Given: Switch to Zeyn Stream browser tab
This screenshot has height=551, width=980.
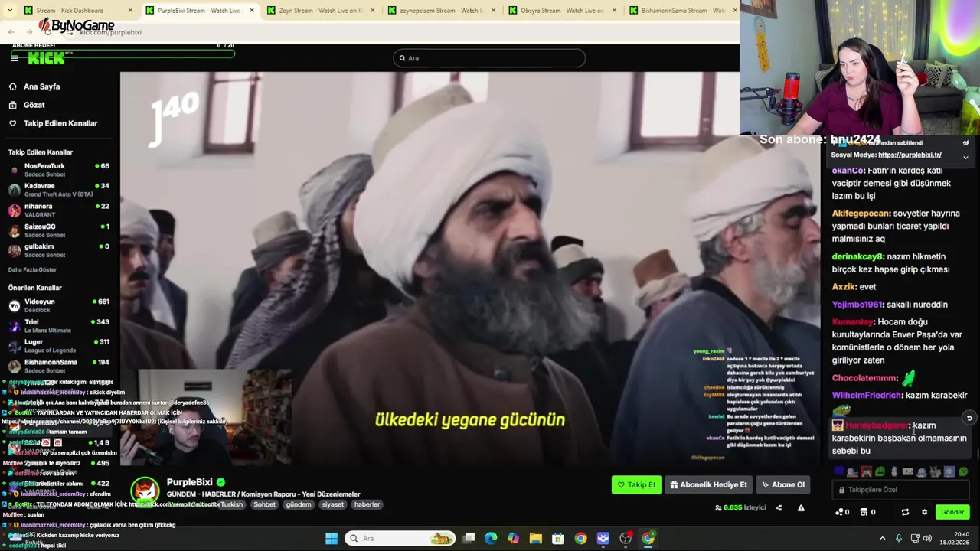Looking at the screenshot, I should tap(320, 11).
